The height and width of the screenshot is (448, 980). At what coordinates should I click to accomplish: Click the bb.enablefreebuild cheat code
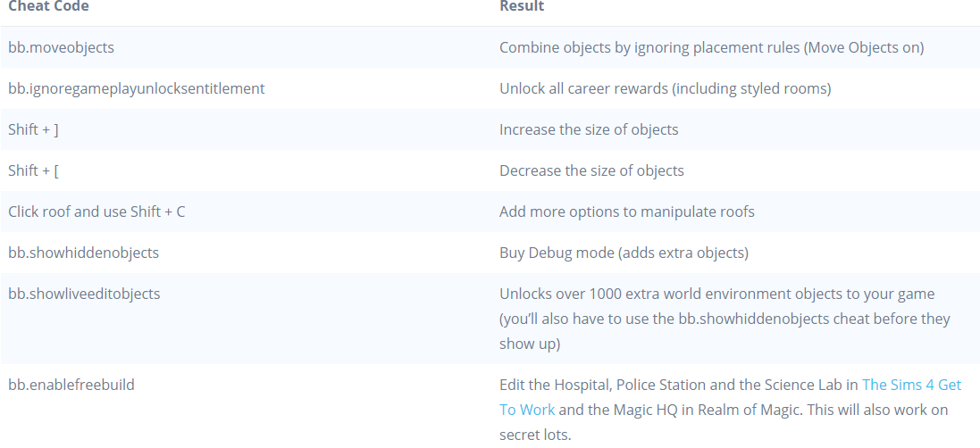pos(71,386)
